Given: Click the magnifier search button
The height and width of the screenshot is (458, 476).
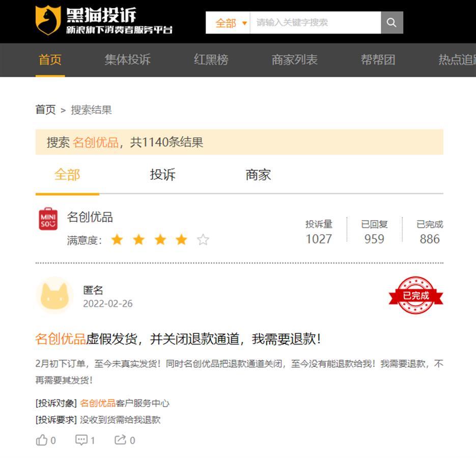Looking at the screenshot, I should (391, 22).
